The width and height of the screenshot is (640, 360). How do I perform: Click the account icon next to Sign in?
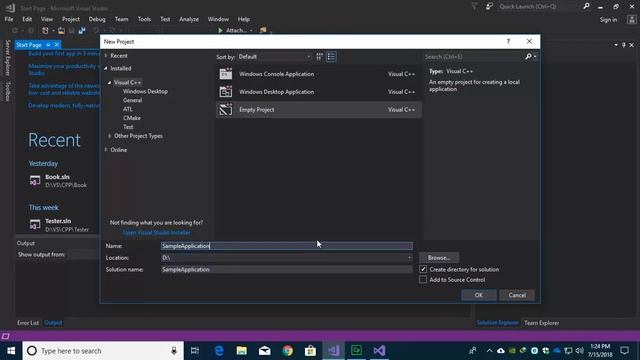click(631, 20)
